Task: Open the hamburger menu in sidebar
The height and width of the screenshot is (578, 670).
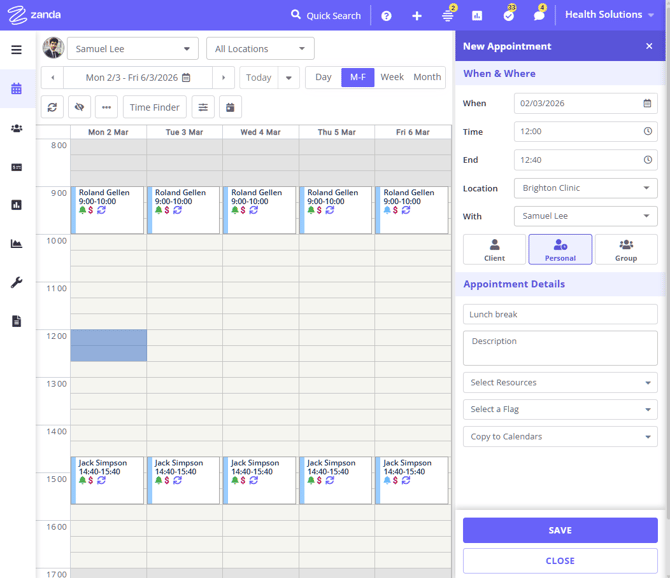Action: click(16, 49)
